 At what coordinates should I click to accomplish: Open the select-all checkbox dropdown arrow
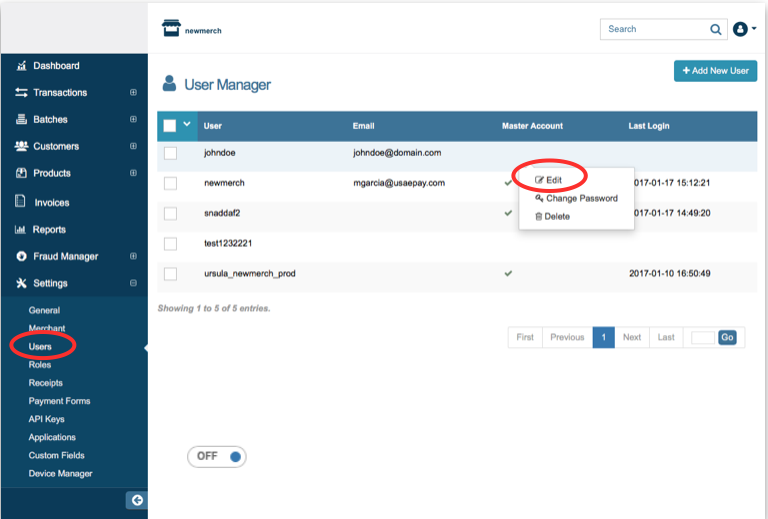point(187,125)
